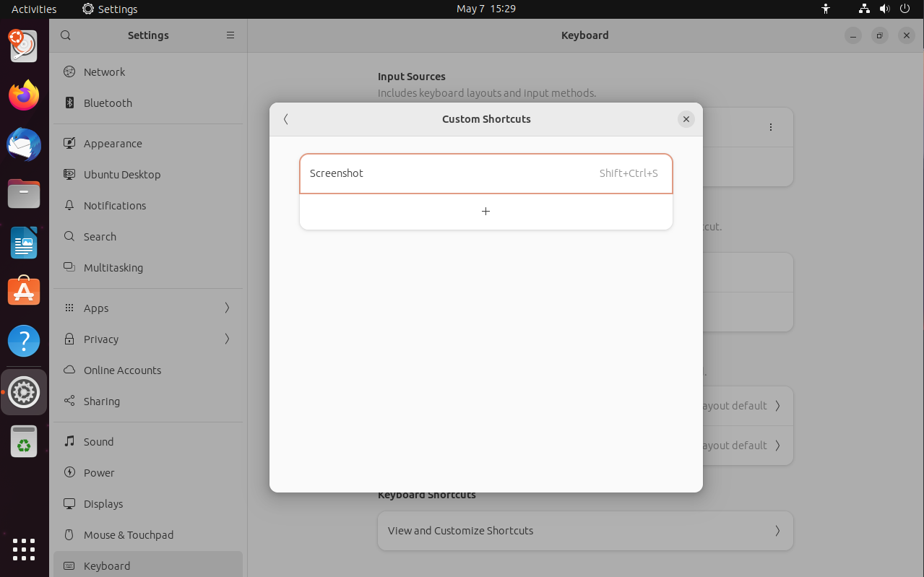Open the accessibility menu in top bar
This screenshot has width=924, height=577.
click(x=826, y=9)
